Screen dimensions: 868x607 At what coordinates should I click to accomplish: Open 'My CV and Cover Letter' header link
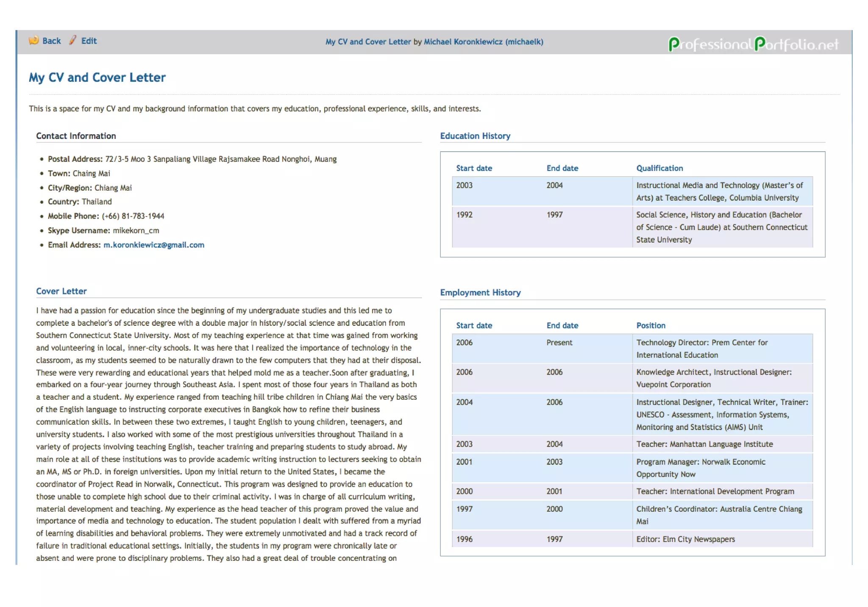368,42
